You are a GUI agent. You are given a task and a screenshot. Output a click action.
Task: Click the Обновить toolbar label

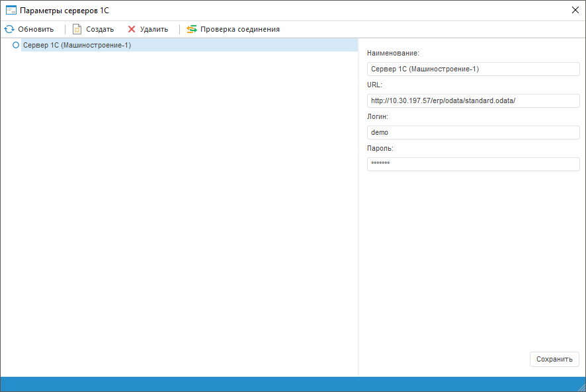click(x=36, y=29)
